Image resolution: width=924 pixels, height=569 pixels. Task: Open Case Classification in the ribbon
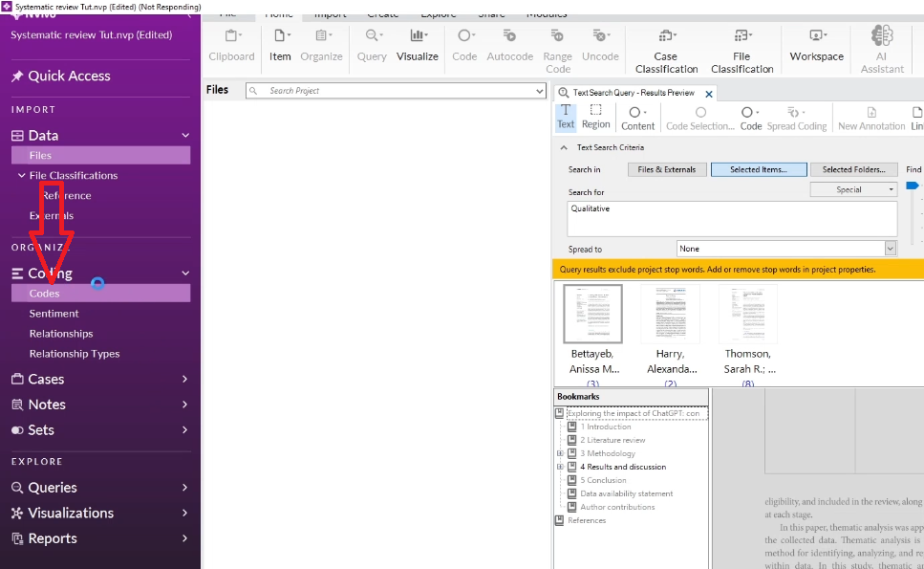coord(666,51)
